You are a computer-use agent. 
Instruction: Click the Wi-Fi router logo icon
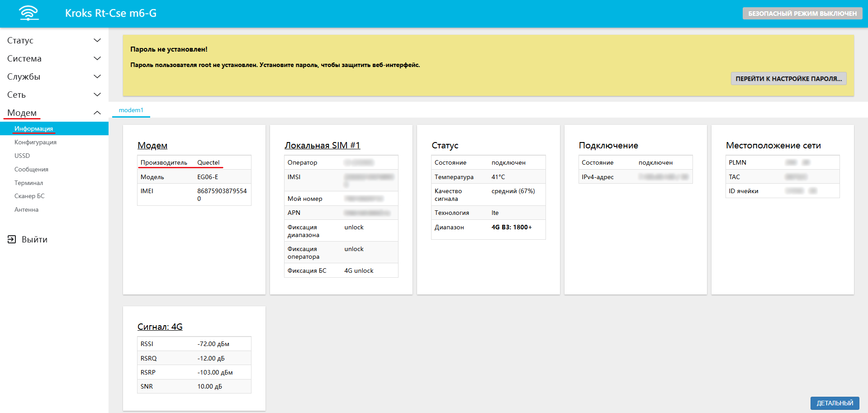click(x=29, y=13)
